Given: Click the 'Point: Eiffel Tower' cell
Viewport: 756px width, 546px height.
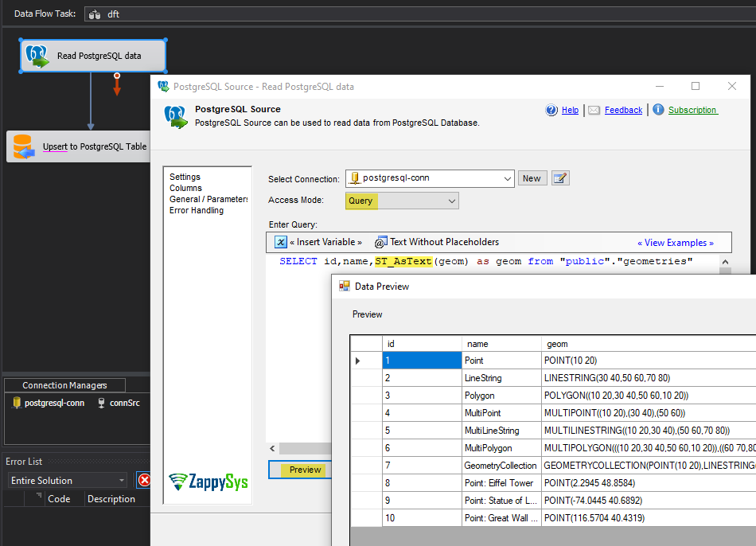Looking at the screenshot, I should (501, 483).
